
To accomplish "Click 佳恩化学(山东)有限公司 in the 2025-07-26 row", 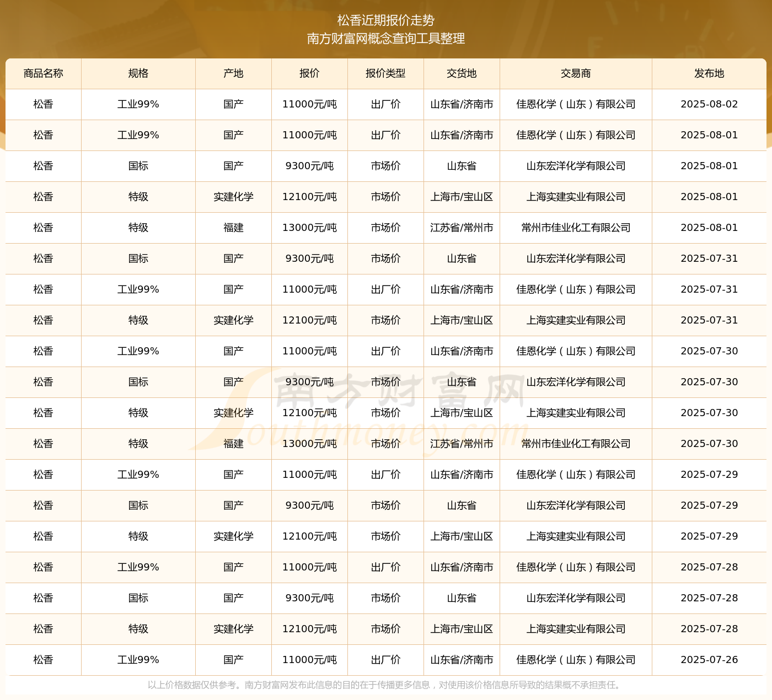I will (576, 660).
